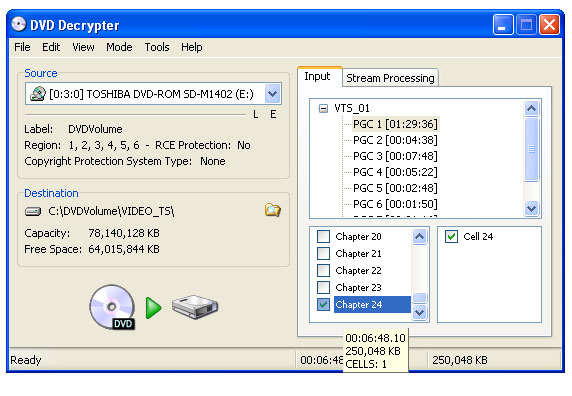
Task: Select PGC 3 [00:07:48] entry
Action: (x=395, y=156)
